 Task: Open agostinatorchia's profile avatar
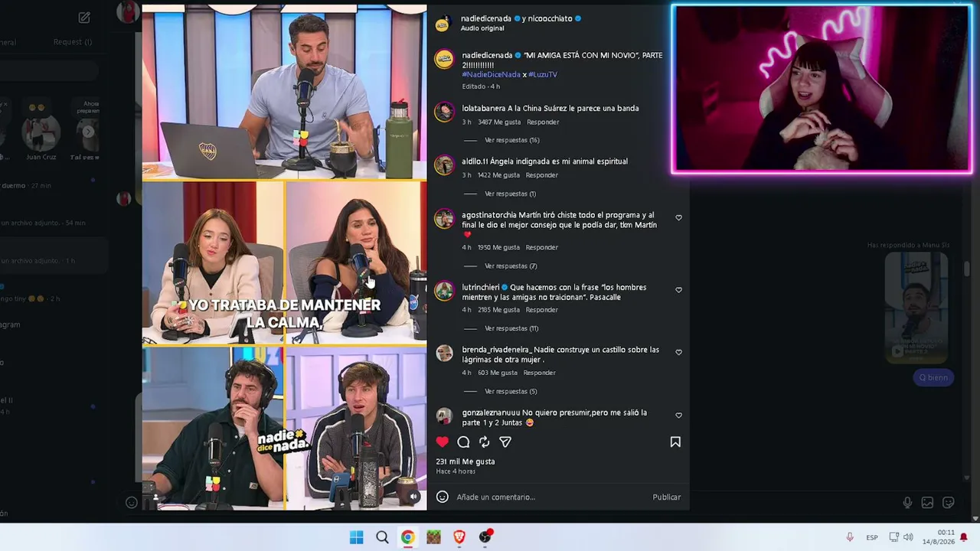[444, 219]
